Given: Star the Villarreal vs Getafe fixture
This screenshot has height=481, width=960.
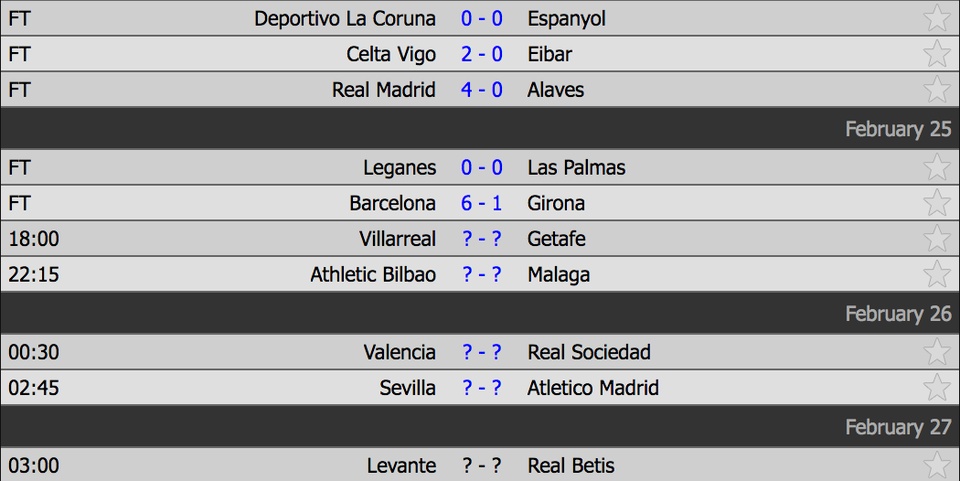Looking at the screenshot, I should click(x=936, y=239).
